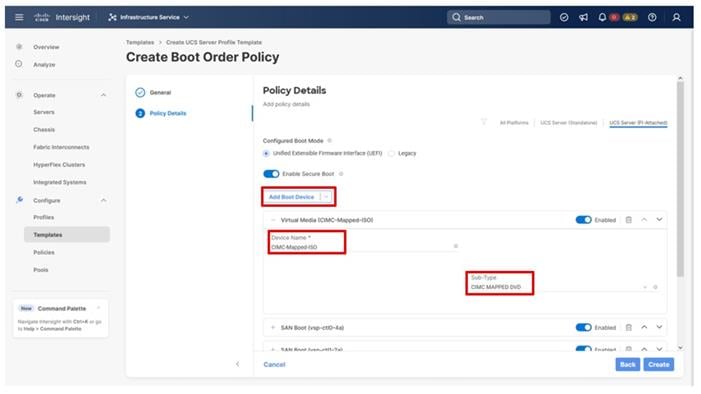Viewport: 701px width, 394px height.
Task: Switch to UCS Server (Standalone) tab
Action: click(x=569, y=123)
